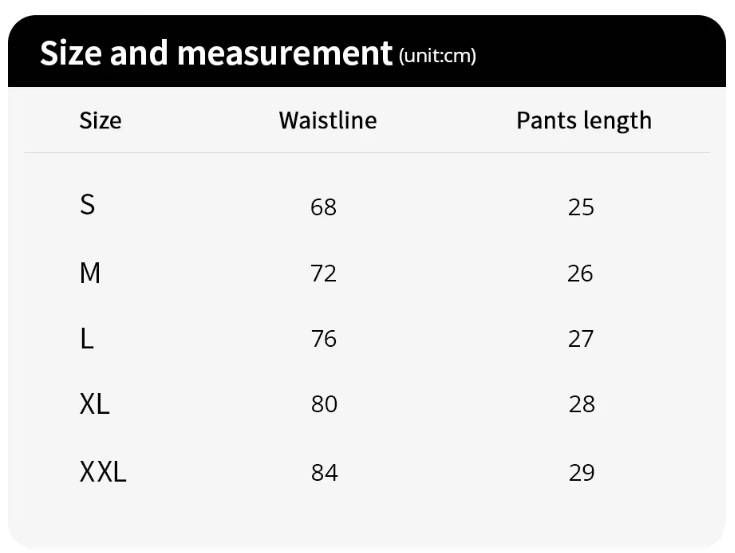Choose the S size row label

tap(88, 205)
